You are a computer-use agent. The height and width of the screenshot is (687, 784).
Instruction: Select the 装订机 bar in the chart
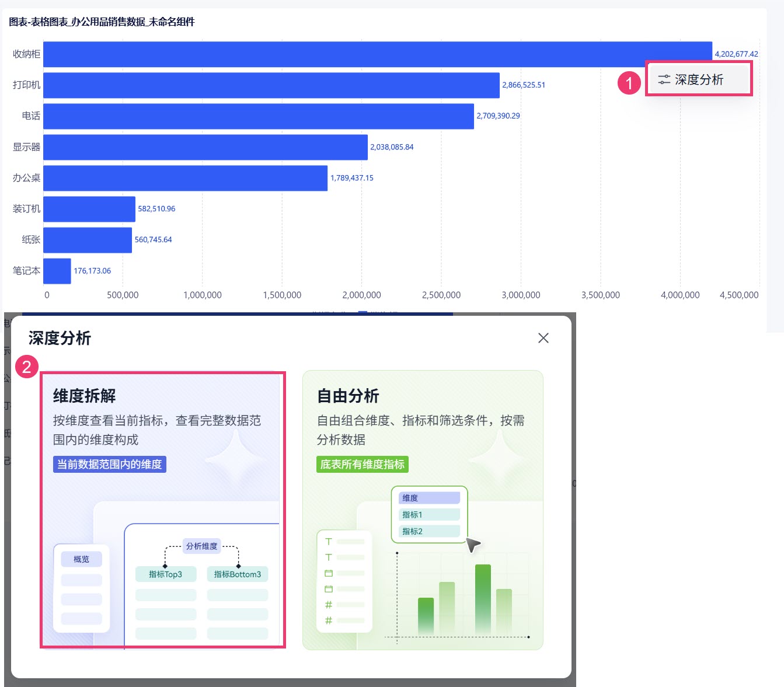coord(89,209)
